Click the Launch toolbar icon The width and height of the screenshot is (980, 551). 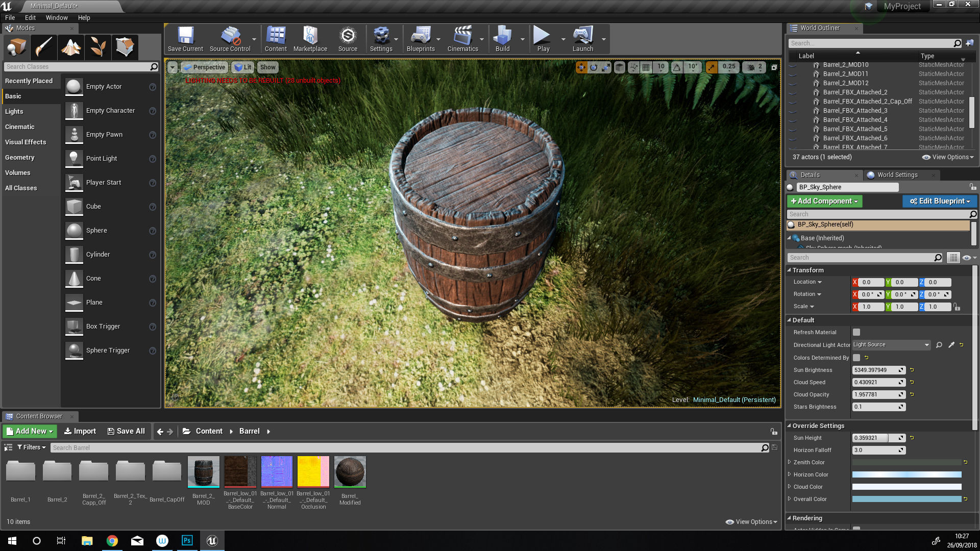tap(583, 39)
